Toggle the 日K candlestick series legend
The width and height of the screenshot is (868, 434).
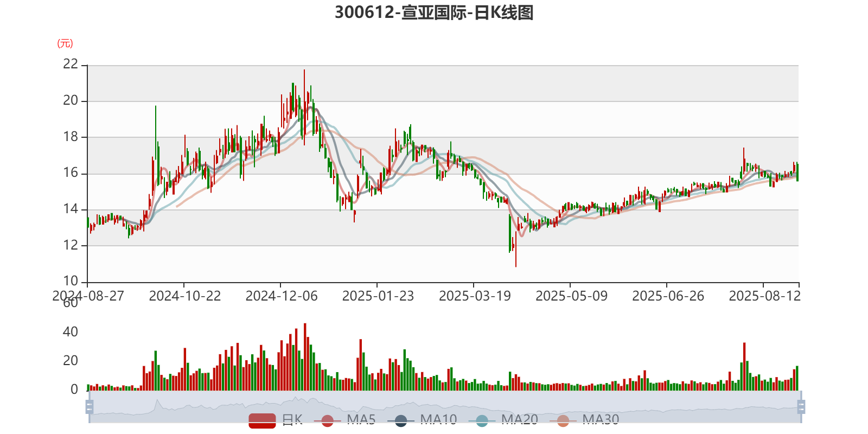276,420
